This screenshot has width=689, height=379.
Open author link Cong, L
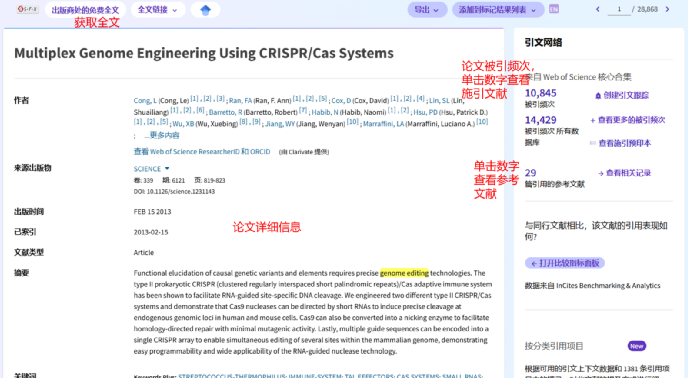pyautogui.click(x=145, y=101)
